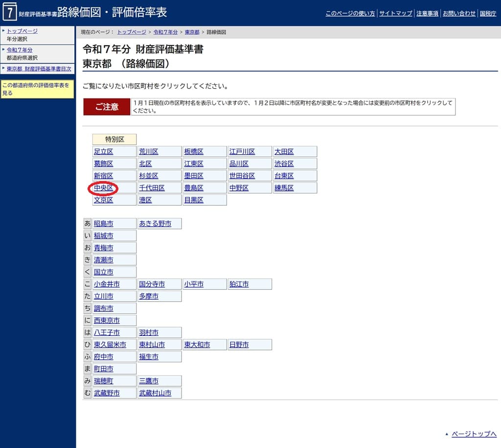This screenshot has width=501, height=448.
Task: Choose 世田谷区 from the ward list
Action: 242,176
